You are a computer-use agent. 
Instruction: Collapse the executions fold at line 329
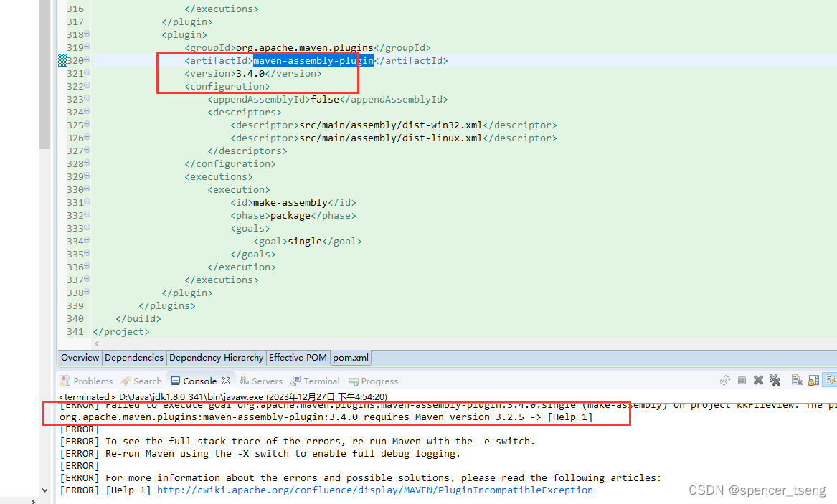86,176
